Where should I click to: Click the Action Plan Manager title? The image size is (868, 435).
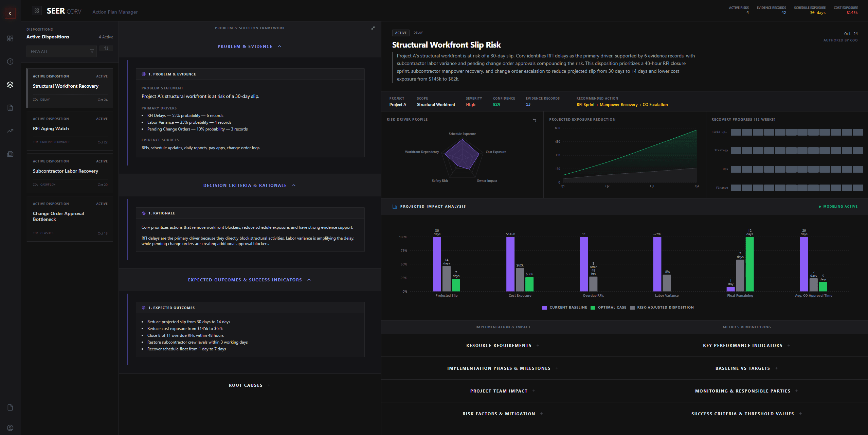[x=115, y=12]
